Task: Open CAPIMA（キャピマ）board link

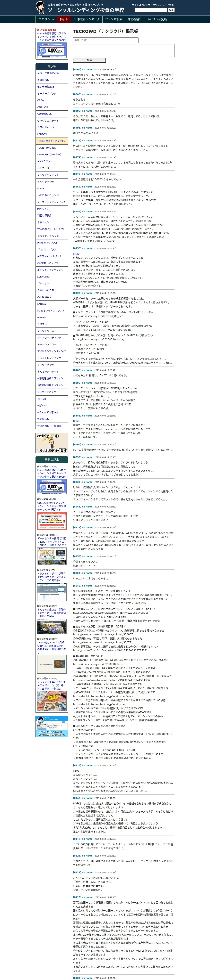Action: 52,263
